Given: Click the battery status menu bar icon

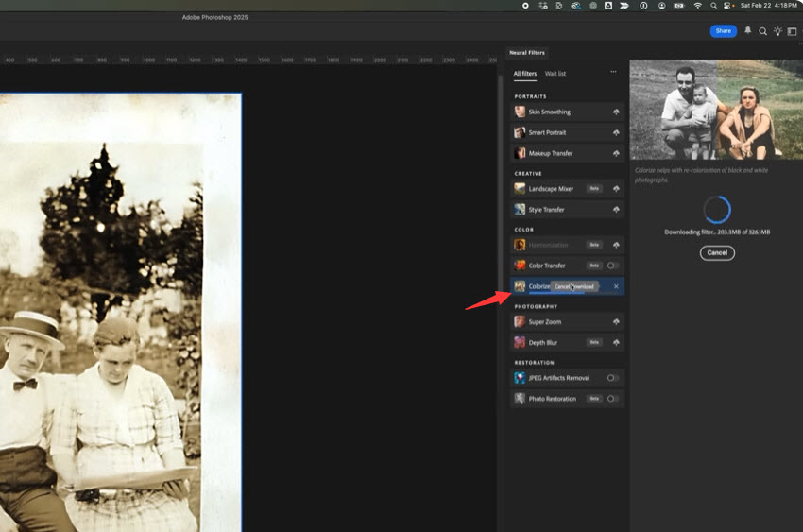Looking at the screenshot, I should pos(678,5).
